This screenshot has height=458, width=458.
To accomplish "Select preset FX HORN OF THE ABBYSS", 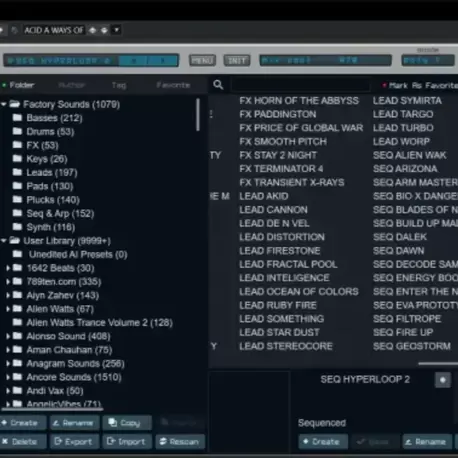I will (x=299, y=101).
